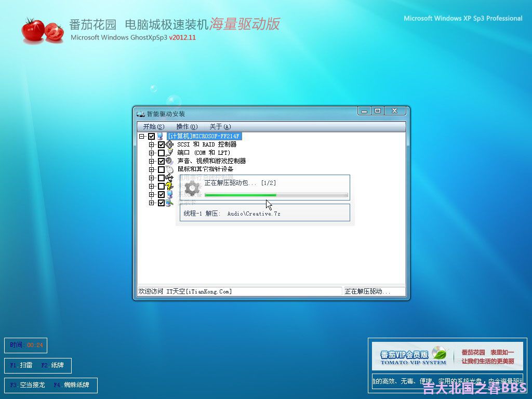Close the 智能驱动安装 window

coord(395,111)
